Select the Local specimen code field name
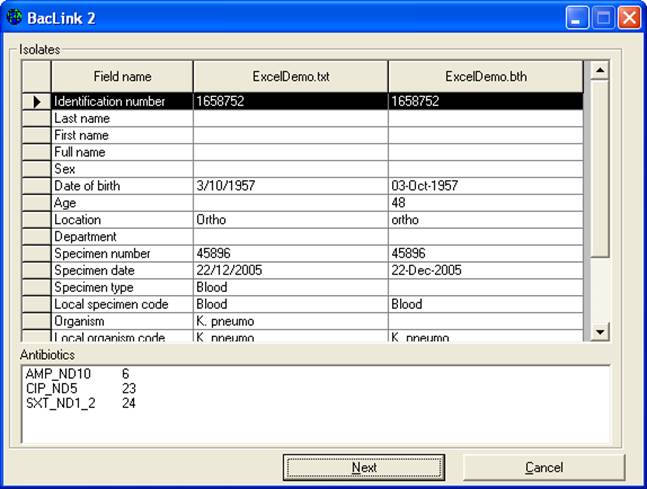Image resolution: width=647 pixels, height=489 pixels. click(x=122, y=305)
